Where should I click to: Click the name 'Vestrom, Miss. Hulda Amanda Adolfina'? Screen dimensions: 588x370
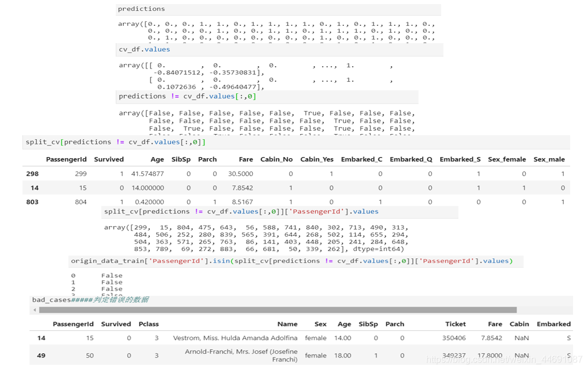click(x=235, y=338)
